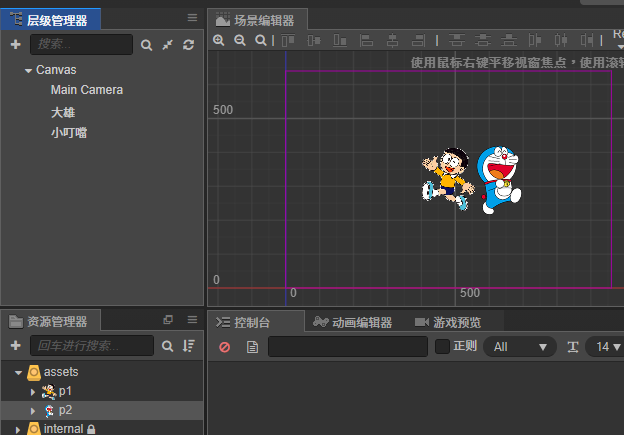Viewport: 624px width, 435px height.
Task: Open the 资源管理器 panel hamburger menu
Action: pos(192,320)
